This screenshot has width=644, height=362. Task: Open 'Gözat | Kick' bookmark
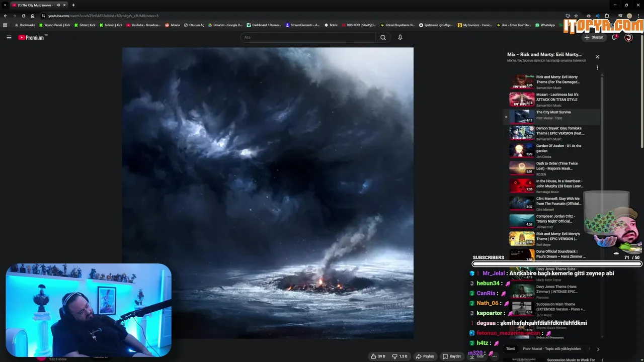point(85,25)
